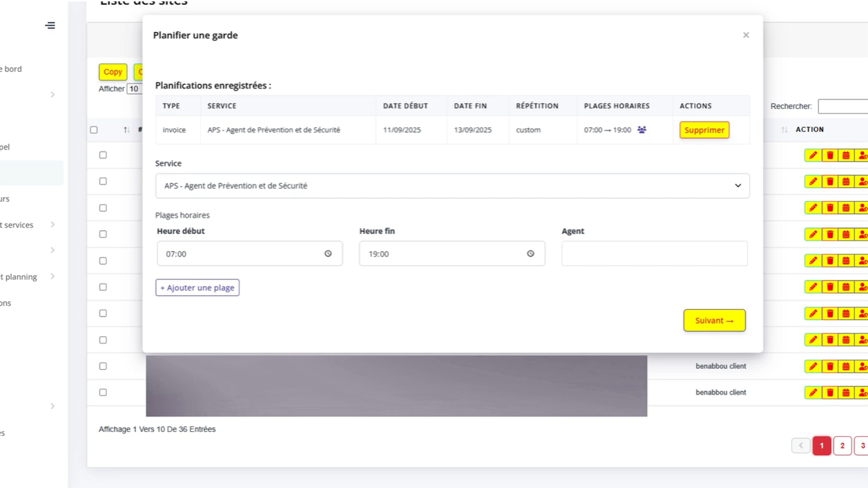The height and width of the screenshot is (488, 868).
Task: Click the agents group icon next to 07:00 → 19:00
Action: point(642,130)
